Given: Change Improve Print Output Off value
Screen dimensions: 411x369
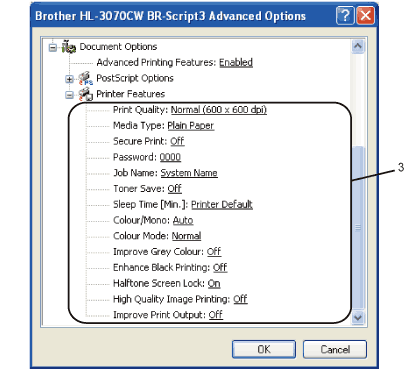Looking at the screenshot, I should pyautogui.click(x=216, y=315).
